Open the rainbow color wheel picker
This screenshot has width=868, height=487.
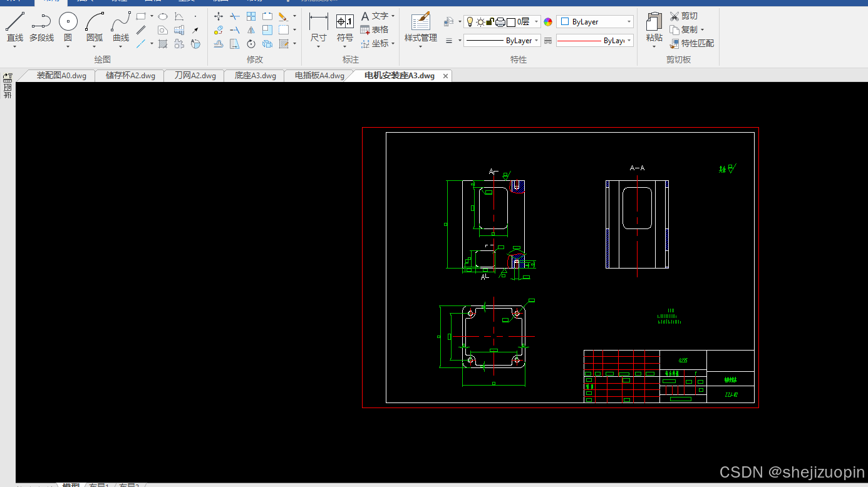(x=548, y=22)
